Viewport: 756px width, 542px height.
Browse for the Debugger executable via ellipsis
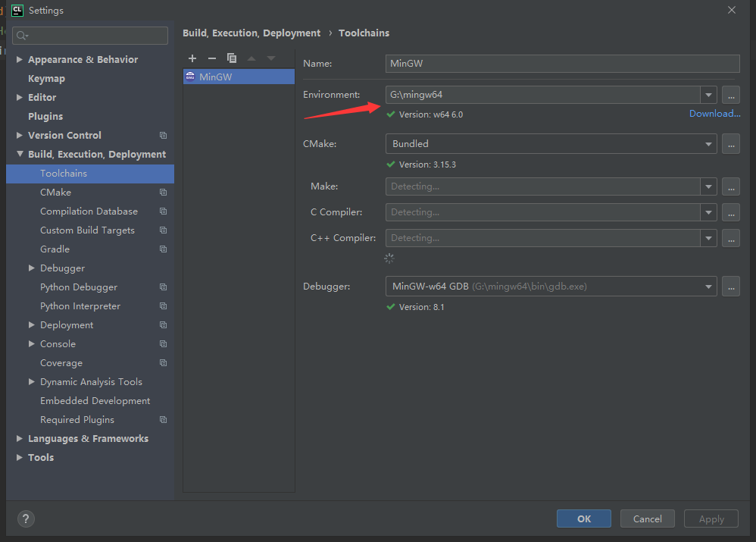coord(730,287)
